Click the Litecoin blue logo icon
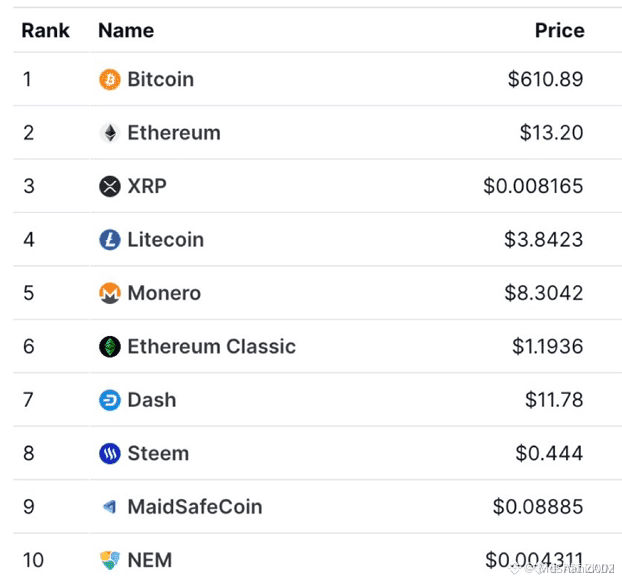622x584 pixels. (x=110, y=240)
